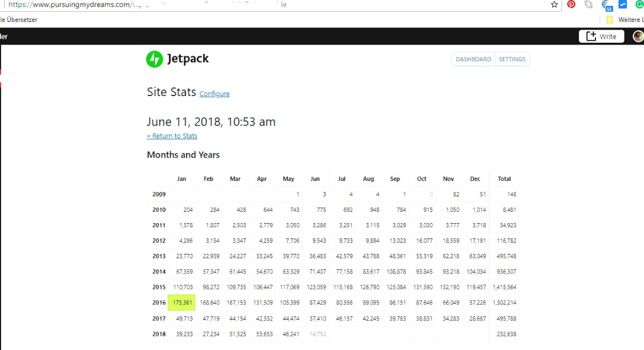The image size is (644, 350).
Task: Click the June 2018 value 14,752
Action: 318,334
